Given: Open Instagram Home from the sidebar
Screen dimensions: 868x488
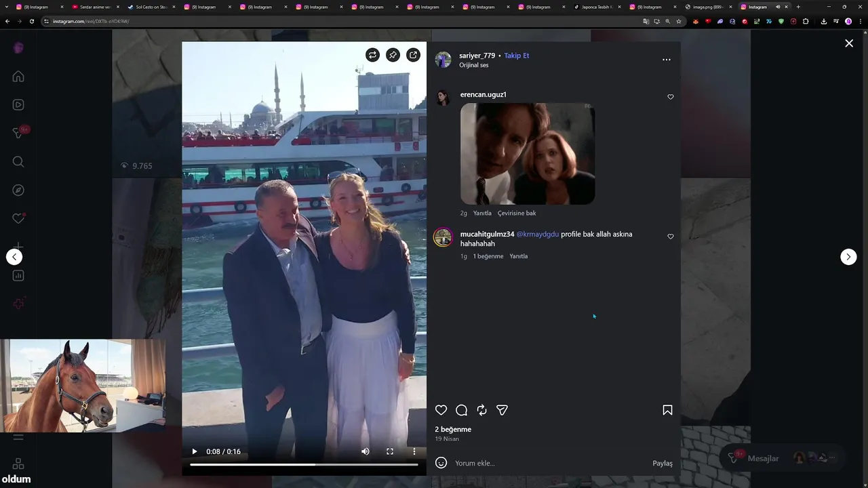Looking at the screenshot, I should pos(18,77).
